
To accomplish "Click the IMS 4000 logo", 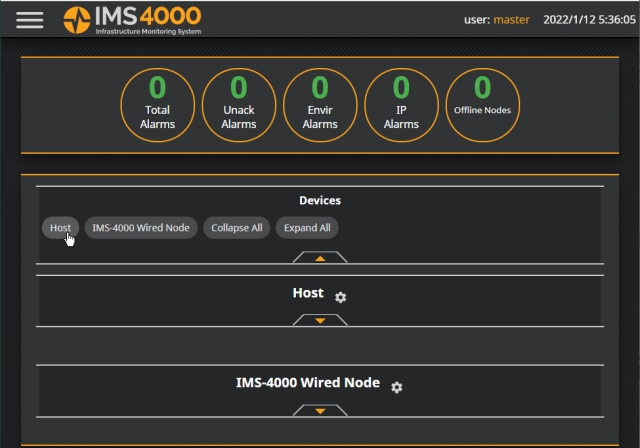I will (132, 20).
